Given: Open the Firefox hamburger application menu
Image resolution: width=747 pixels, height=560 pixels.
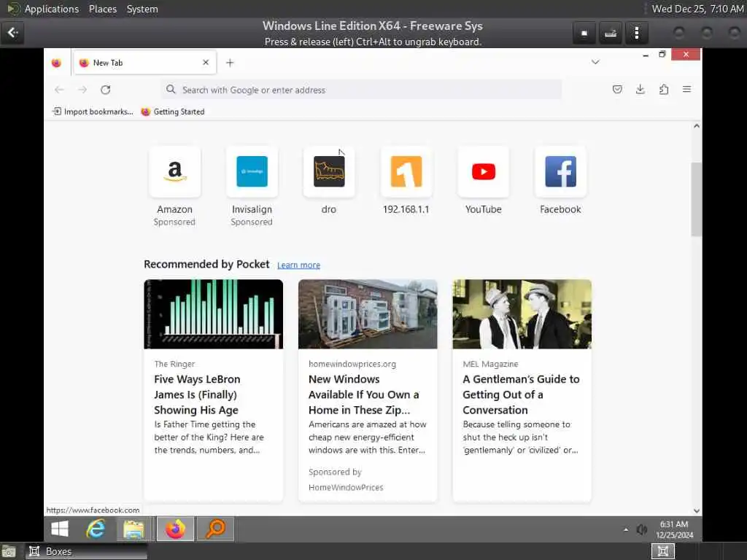Looking at the screenshot, I should [686, 90].
